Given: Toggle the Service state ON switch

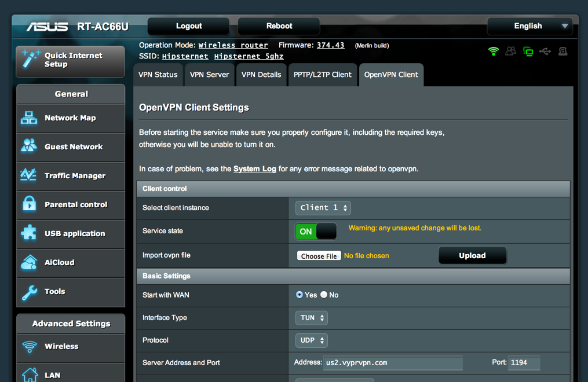Looking at the screenshot, I should 316,232.
